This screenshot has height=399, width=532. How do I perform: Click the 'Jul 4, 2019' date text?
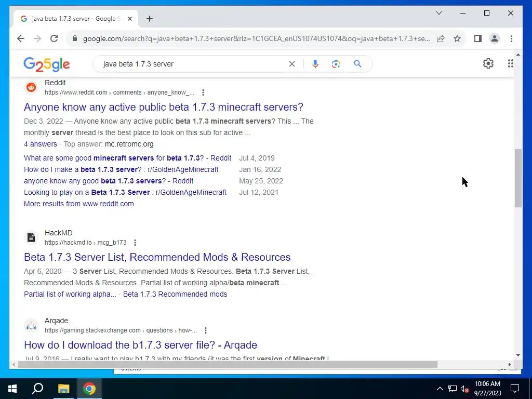(257, 158)
